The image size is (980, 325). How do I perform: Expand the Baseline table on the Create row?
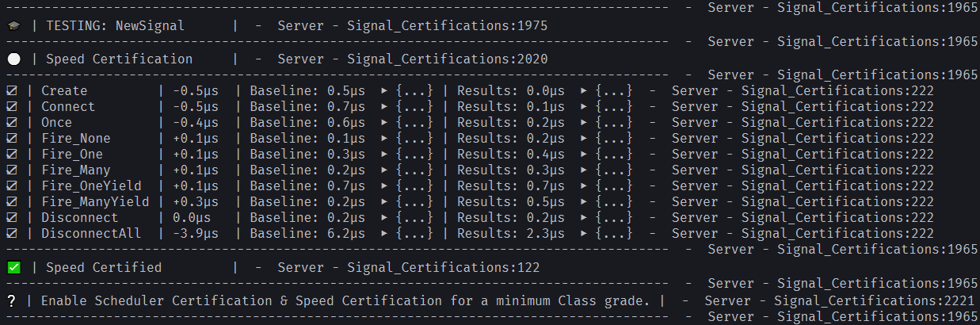tap(407, 91)
